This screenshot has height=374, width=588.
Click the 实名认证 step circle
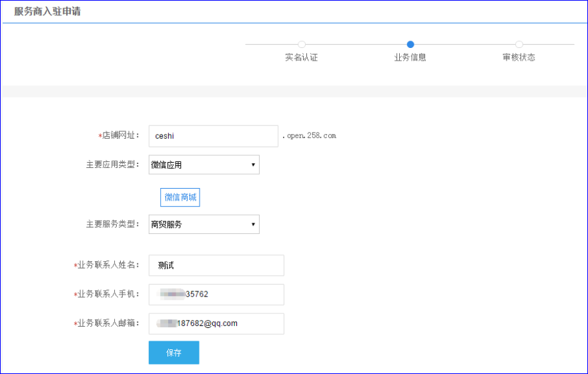[302, 44]
